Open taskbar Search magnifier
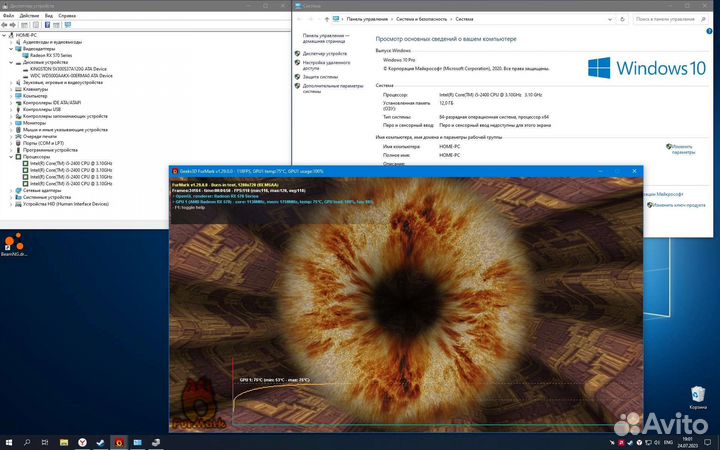The image size is (720, 450). point(27,443)
